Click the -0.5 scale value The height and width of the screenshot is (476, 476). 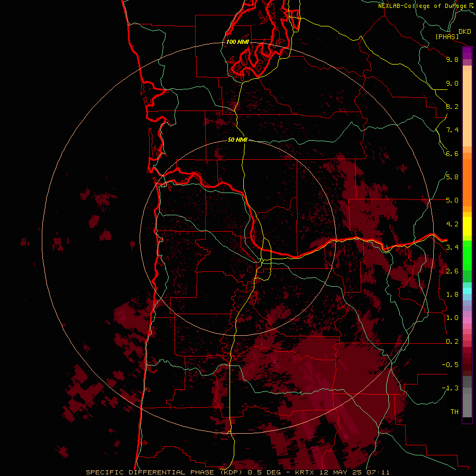450,365
